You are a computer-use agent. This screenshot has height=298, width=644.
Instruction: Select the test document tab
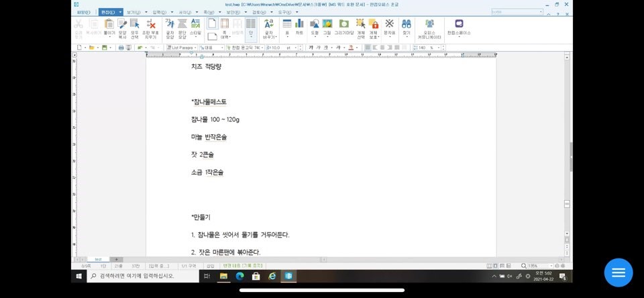pyautogui.click(x=98, y=259)
